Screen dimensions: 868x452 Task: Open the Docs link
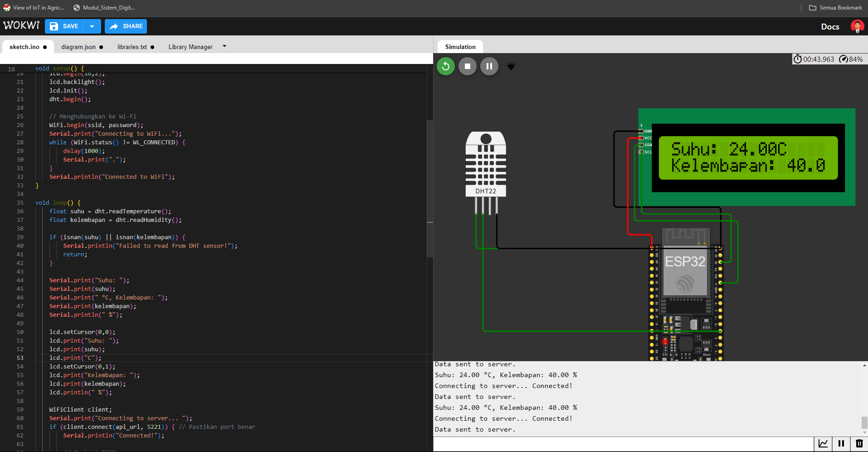pyautogui.click(x=830, y=27)
